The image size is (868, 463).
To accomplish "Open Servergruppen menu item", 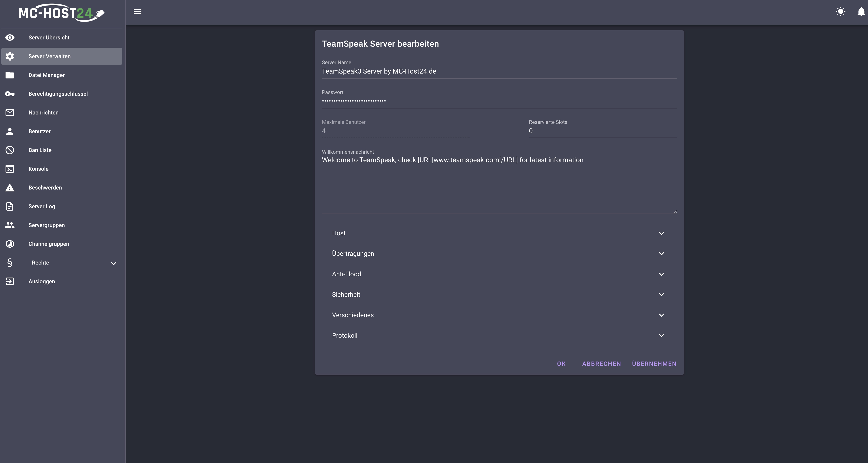I will tap(62, 225).
